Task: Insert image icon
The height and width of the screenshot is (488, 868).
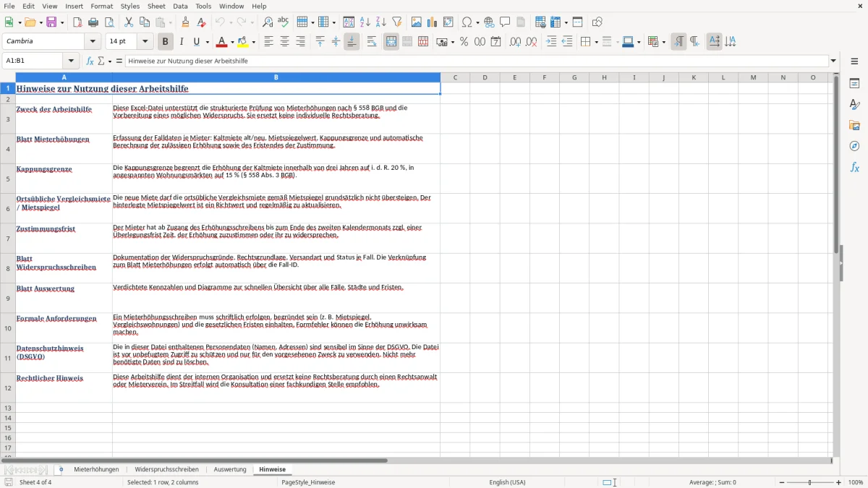Action: click(417, 22)
